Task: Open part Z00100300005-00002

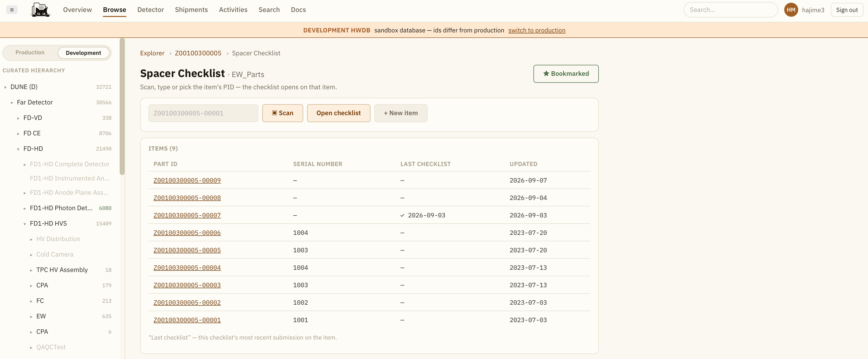Action: point(187,303)
